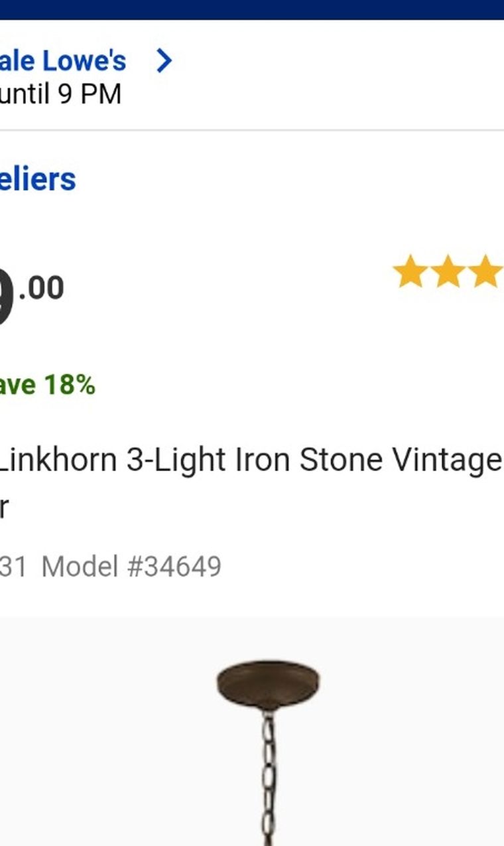Tap the .00 cents portion of price
This screenshot has width=504, height=846.
tap(41, 288)
